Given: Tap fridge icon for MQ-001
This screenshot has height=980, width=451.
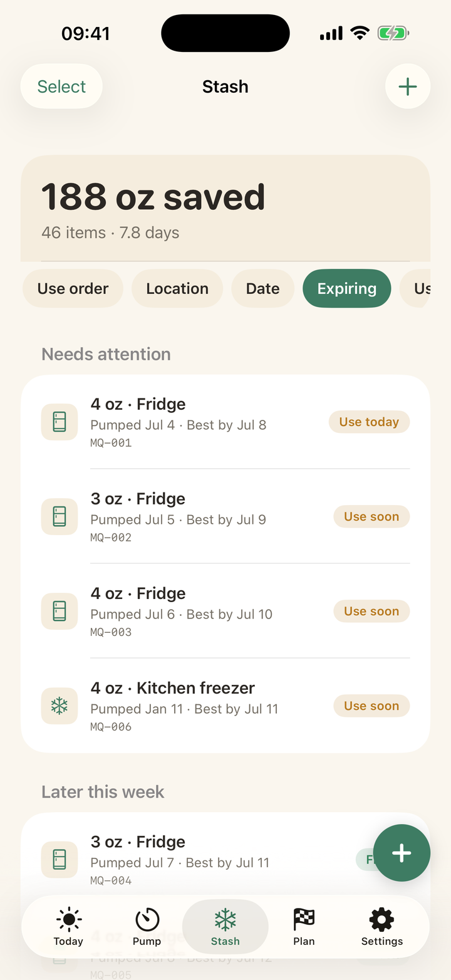Looking at the screenshot, I should point(60,422).
